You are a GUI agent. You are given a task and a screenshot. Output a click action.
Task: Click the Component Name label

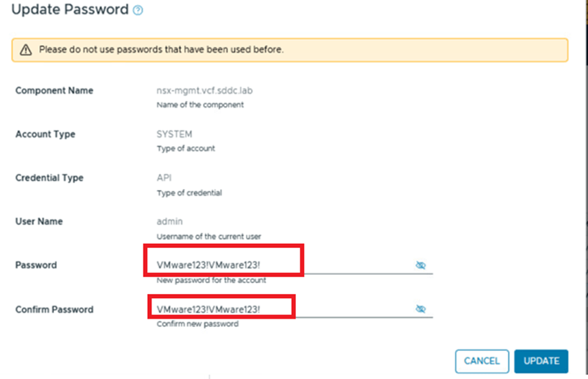point(54,90)
